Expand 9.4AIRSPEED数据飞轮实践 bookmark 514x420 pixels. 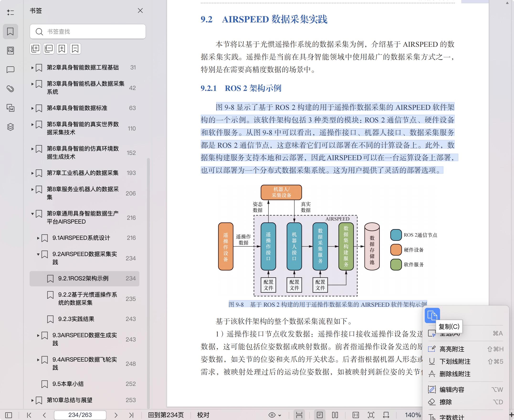(38, 360)
